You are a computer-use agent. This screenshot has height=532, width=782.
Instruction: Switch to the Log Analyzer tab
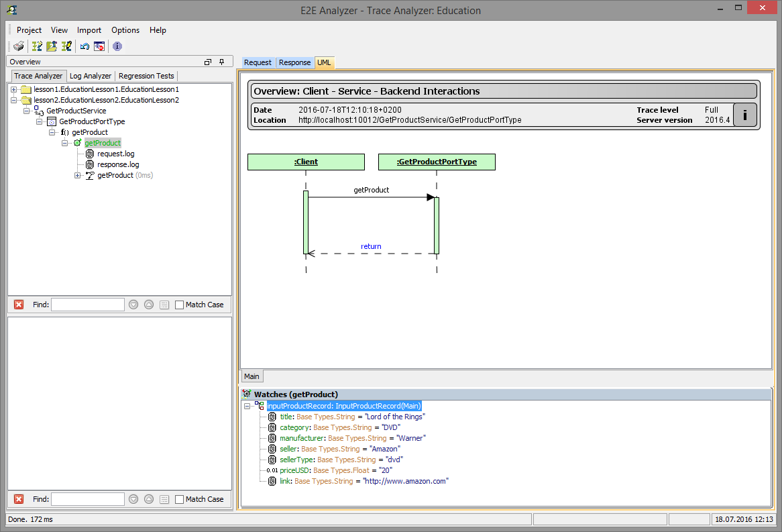(x=90, y=75)
